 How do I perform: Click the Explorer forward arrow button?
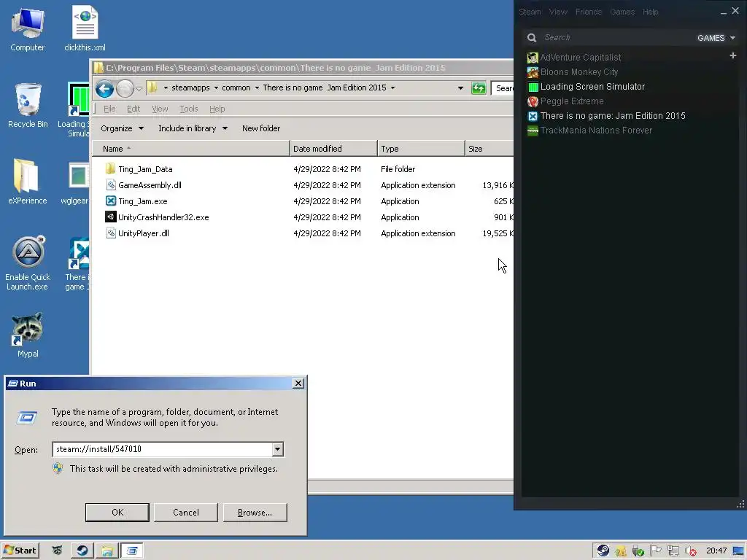coord(125,88)
